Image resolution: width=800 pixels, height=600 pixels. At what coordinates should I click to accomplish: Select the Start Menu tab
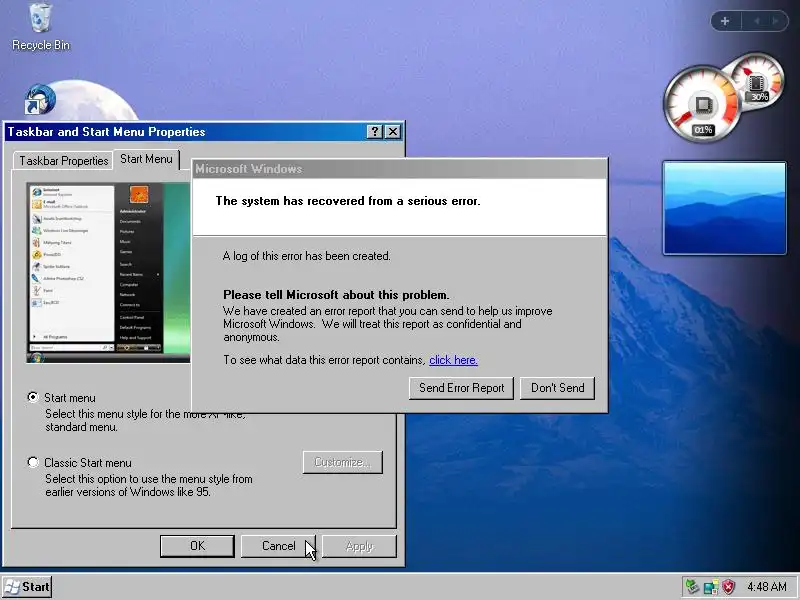(x=146, y=159)
